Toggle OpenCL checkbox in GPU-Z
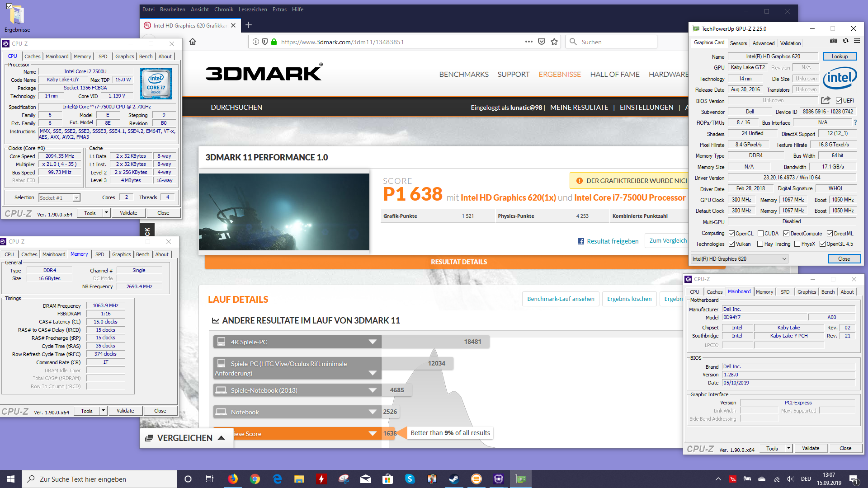 pos(731,234)
